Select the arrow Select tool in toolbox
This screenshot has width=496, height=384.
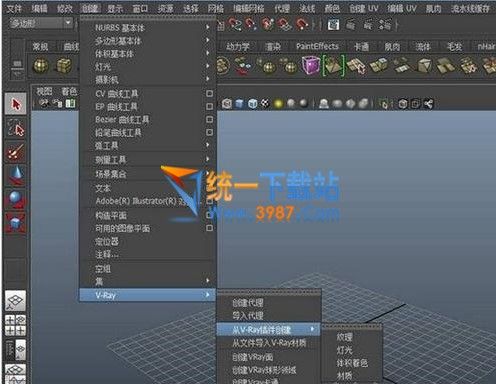click(x=16, y=104)
